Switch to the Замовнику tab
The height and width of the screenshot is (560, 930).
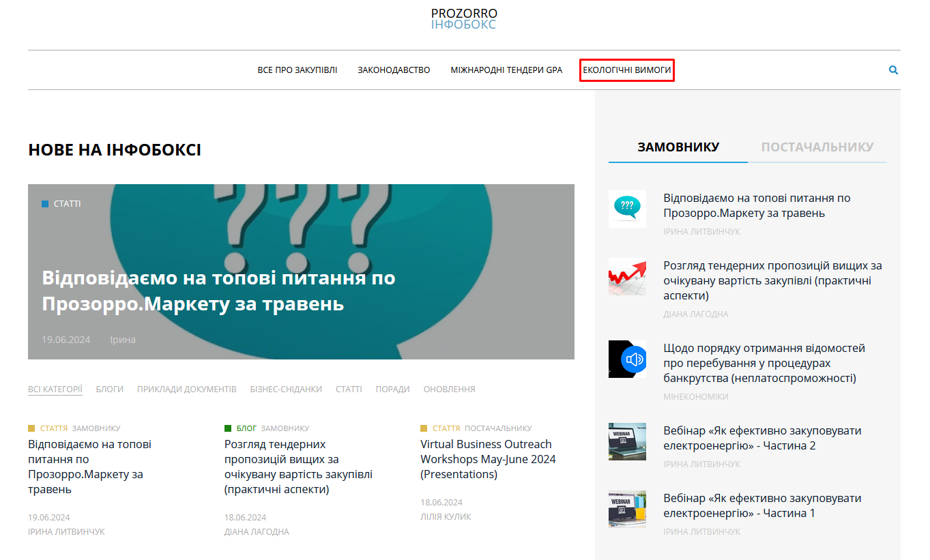[x=678, y=147]
